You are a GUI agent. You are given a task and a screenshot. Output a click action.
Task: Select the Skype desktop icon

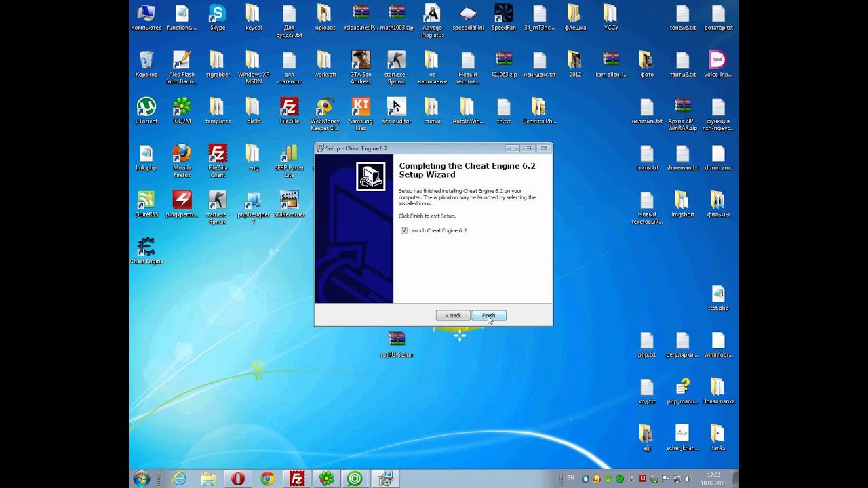(x=218, y=18)
